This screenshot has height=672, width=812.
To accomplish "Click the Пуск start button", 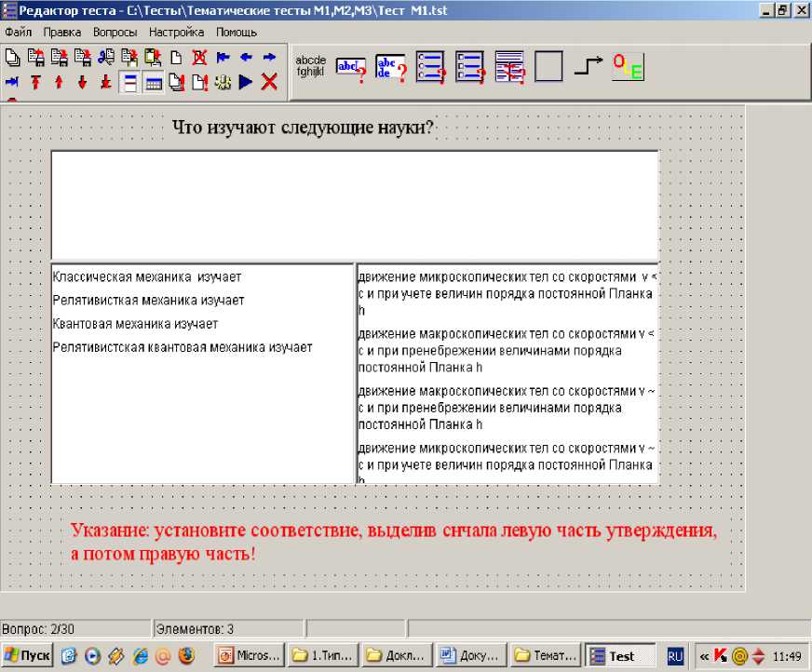I will coord(27,655).
